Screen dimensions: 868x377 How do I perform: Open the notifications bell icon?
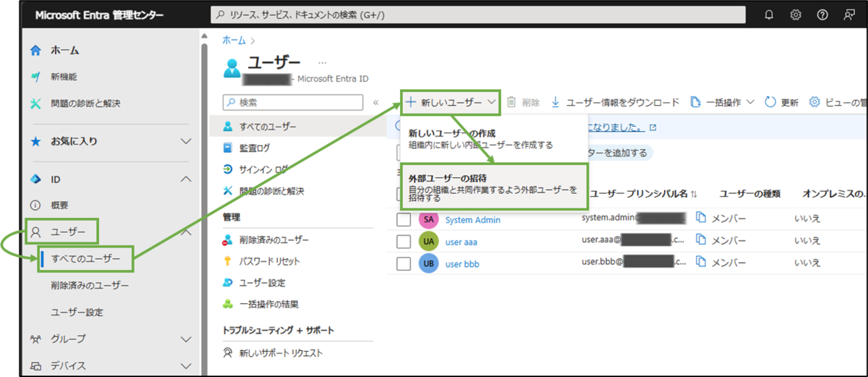[769, 14]
